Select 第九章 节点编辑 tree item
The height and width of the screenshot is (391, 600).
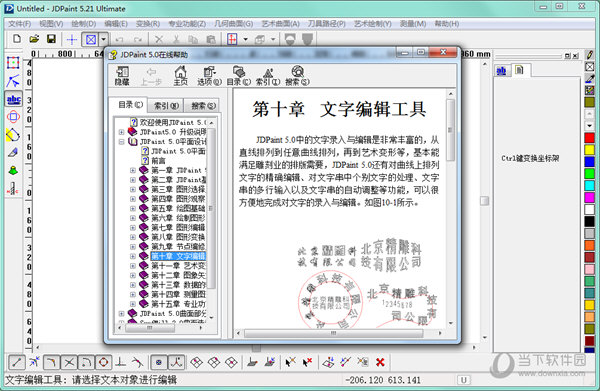(178, 247)
